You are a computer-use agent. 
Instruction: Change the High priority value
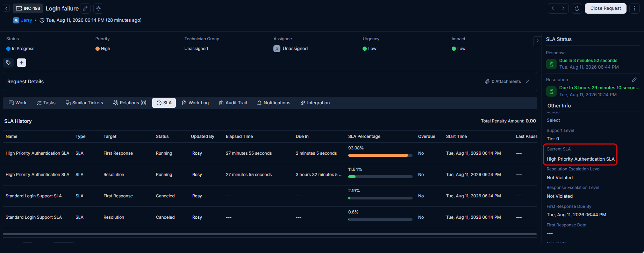click(103, 49)
